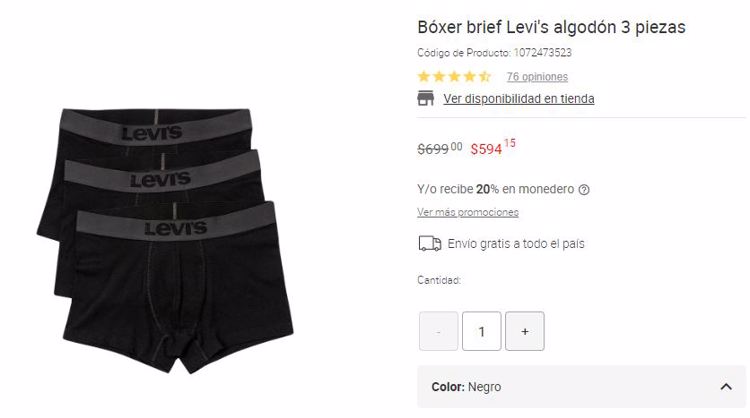Focus the quantity field showing 1
750x418 pixels.
point(482,331)
